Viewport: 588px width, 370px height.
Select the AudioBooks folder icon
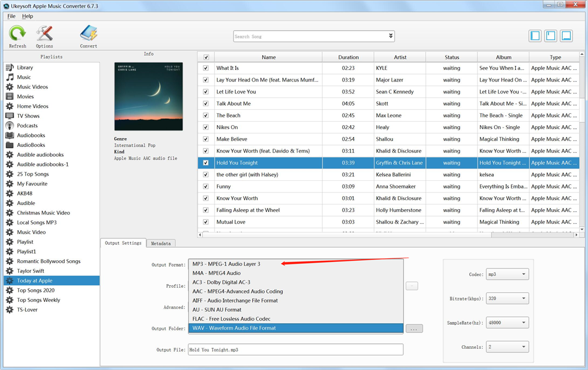(10, 145)
